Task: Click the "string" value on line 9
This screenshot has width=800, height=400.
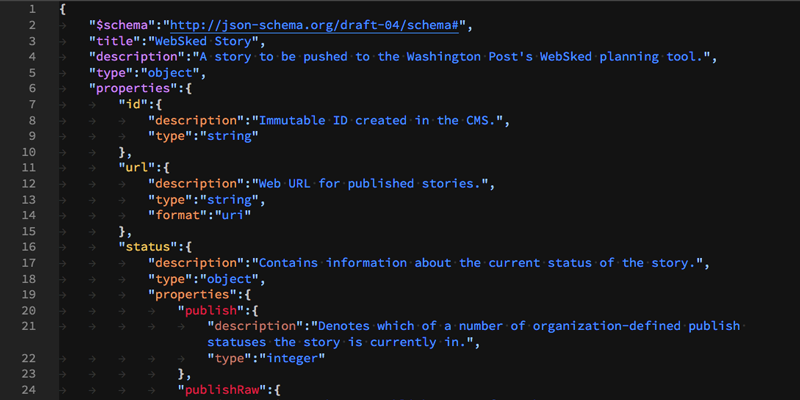Action: 229,136
